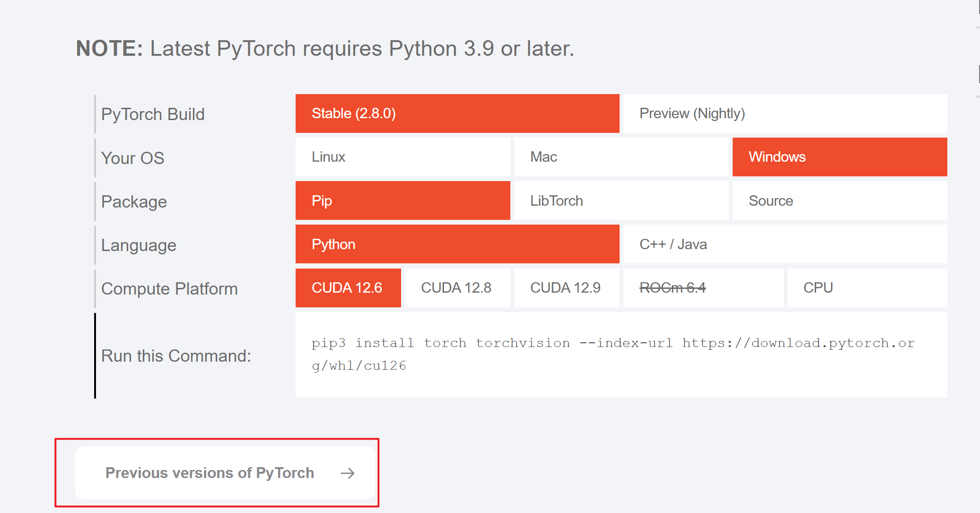The height and width of the screenshot is (513, 980).
Task: Select the Source package option
Action: pyautogui.click(x=840, y=200)
